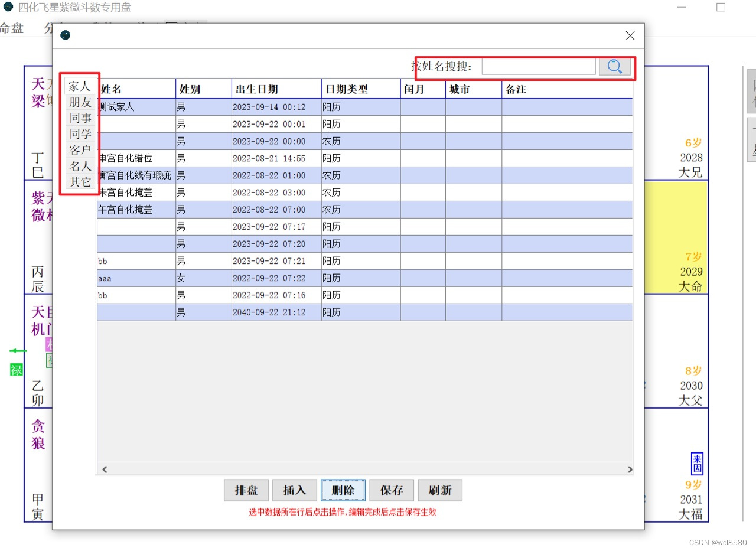Click the 插入 button

(x=295, y=490)
